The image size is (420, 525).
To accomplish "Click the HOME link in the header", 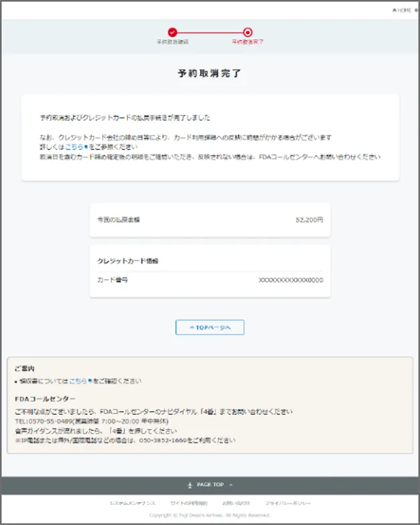I will [404, 11].
